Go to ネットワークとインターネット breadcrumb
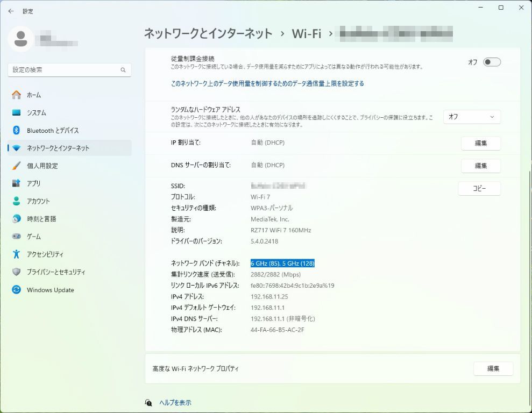 coord(208,33)
